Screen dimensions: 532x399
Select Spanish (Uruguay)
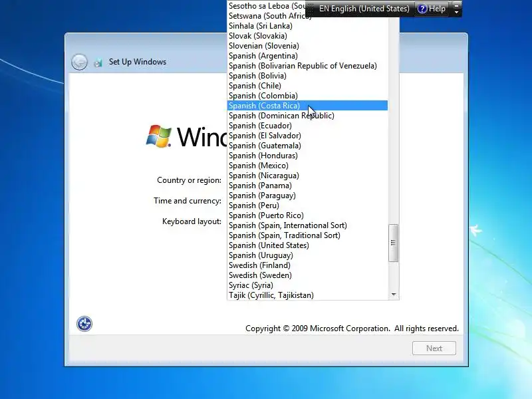pos(307,255)
